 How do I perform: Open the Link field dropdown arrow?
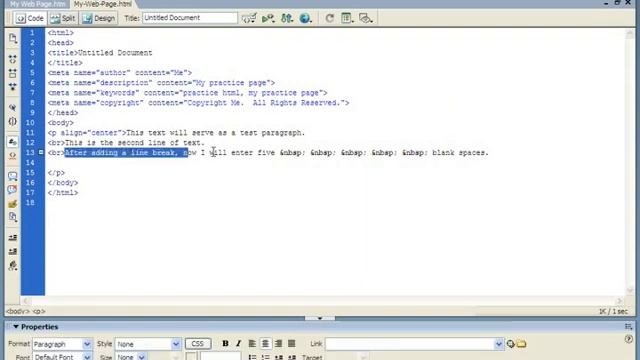(499, 344)
